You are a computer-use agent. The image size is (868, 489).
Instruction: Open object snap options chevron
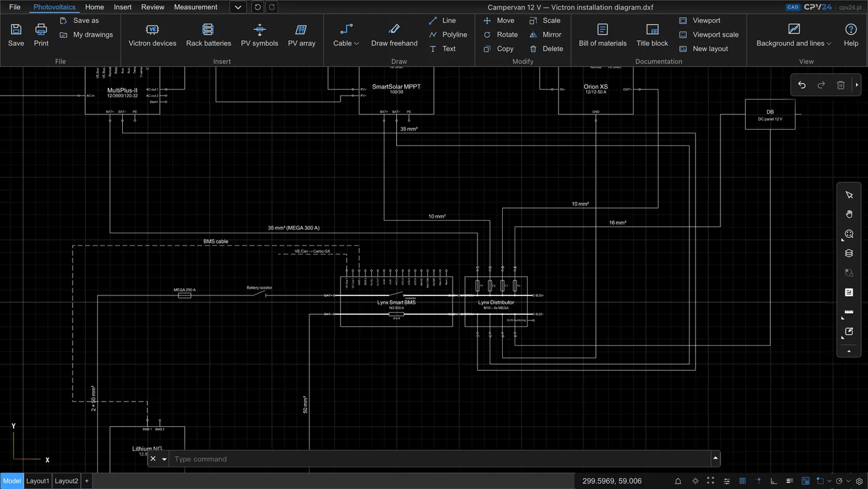pyautogui.click(x=828, y=481)
